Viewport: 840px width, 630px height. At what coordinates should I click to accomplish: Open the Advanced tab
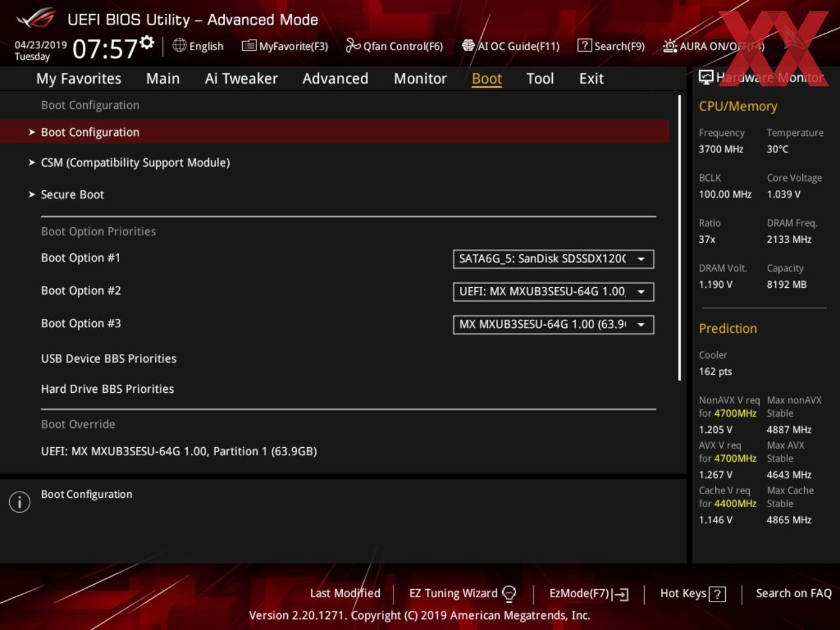tap(335, 78)
